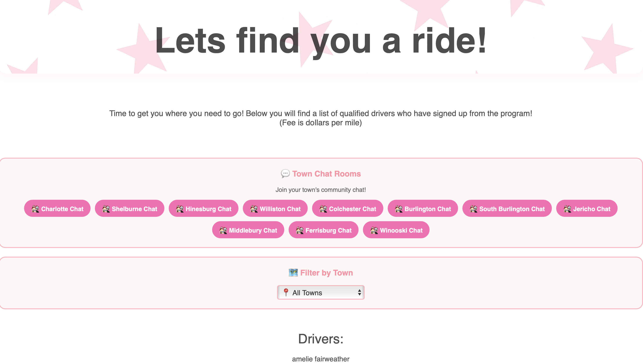The height and width of the screenshot is (364, 643).
Task: Click the red pin icon in town filter
Action: [286, 292]
